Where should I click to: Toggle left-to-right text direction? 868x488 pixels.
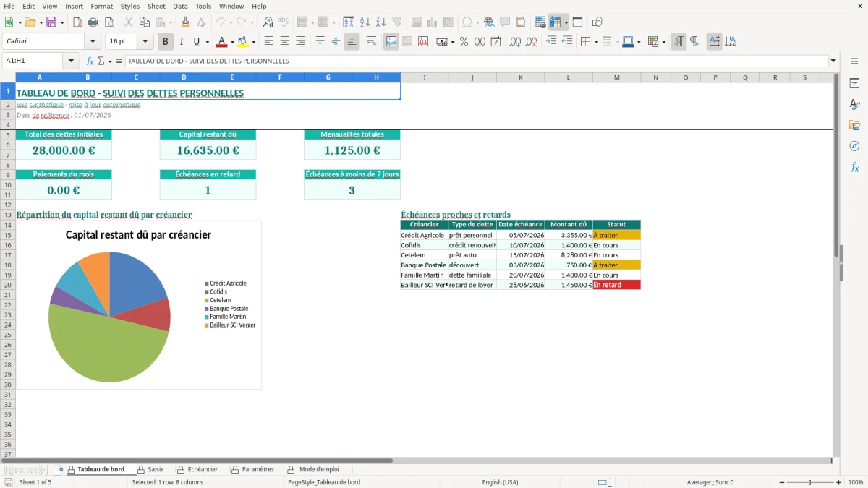678,42
